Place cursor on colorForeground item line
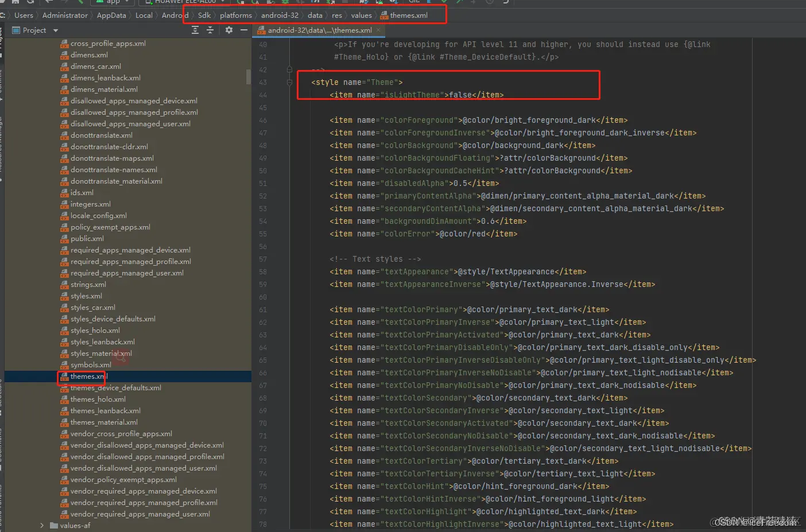Viewport: 806px width, 532px height. [479, 120]
